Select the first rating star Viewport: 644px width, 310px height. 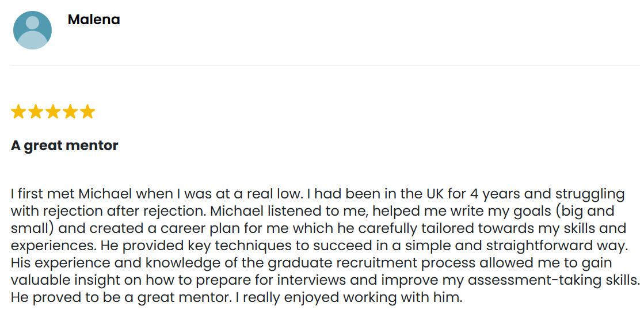[18, 112]
